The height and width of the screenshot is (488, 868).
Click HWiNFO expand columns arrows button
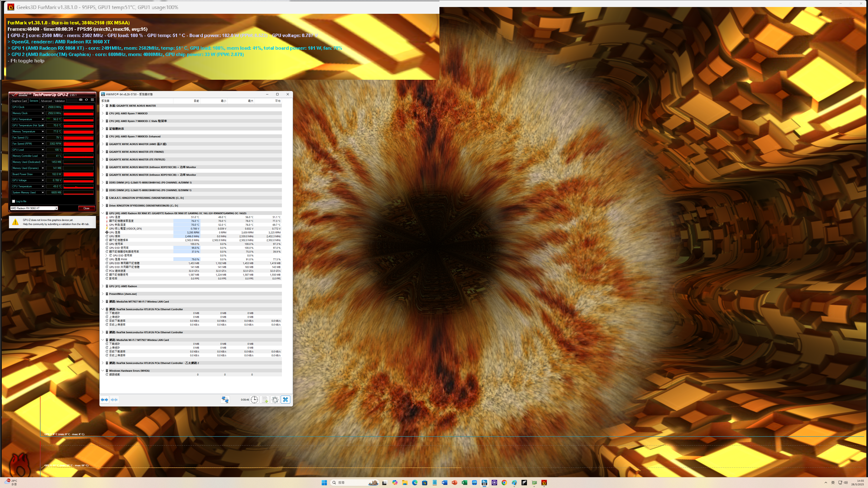104,400
